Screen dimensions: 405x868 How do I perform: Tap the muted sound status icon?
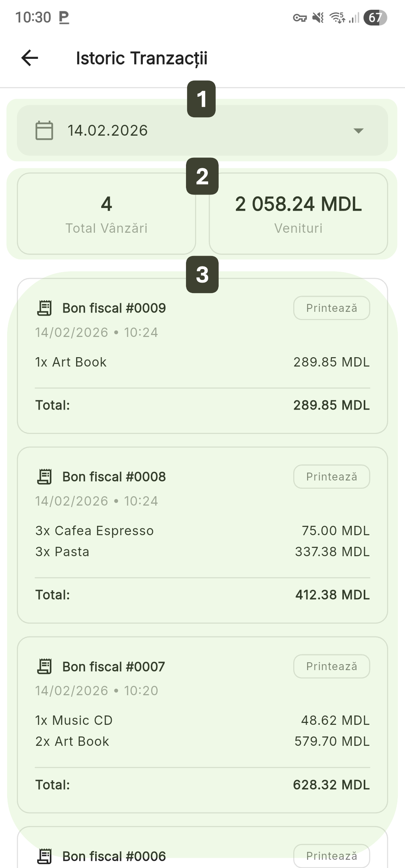(x=318, y=18)
